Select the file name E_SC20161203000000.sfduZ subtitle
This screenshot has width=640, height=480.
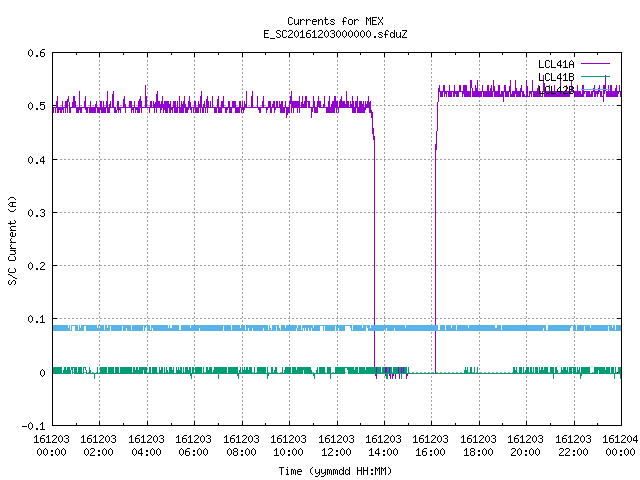point(335,34)
